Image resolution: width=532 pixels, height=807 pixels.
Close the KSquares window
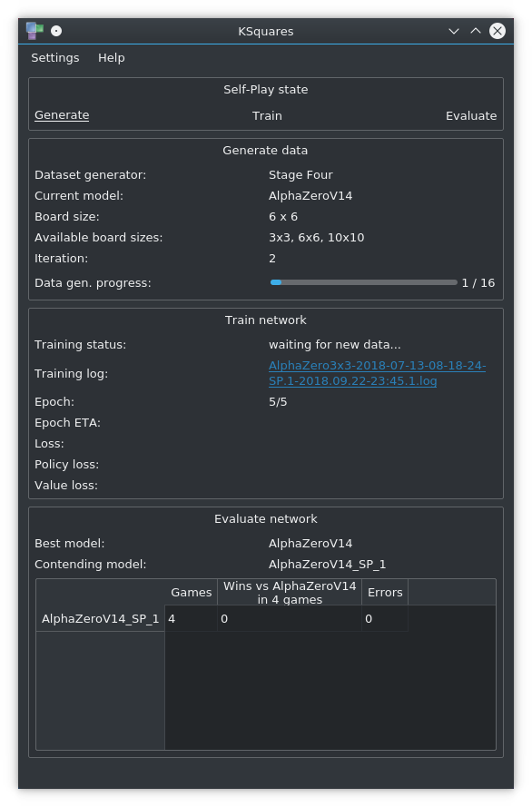point(498,32)
